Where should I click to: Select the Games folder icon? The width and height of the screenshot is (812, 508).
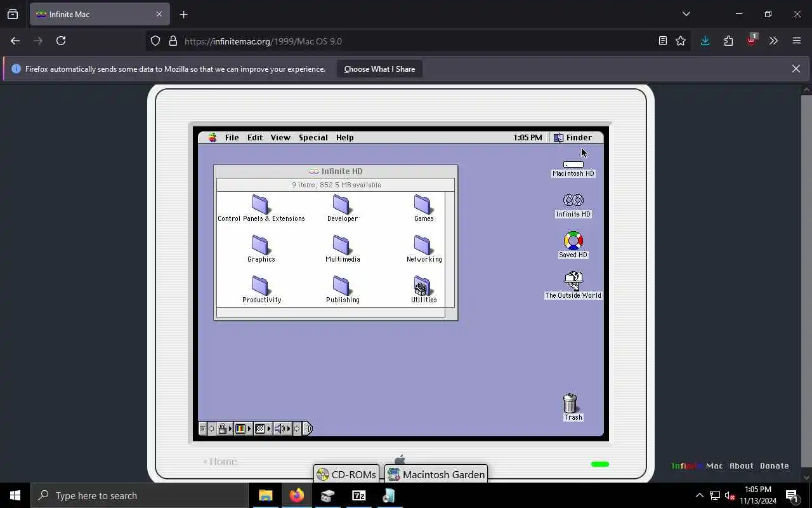[x=423, y=204]
